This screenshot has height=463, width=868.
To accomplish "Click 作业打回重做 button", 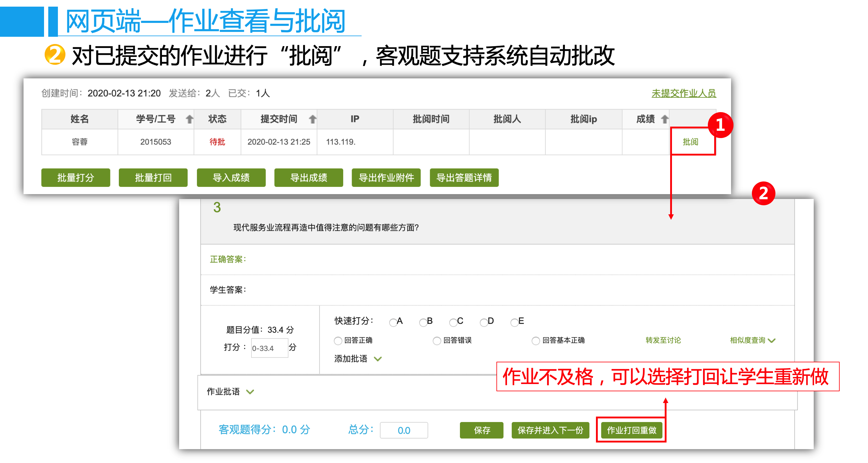I will click(x=631, y=430).
